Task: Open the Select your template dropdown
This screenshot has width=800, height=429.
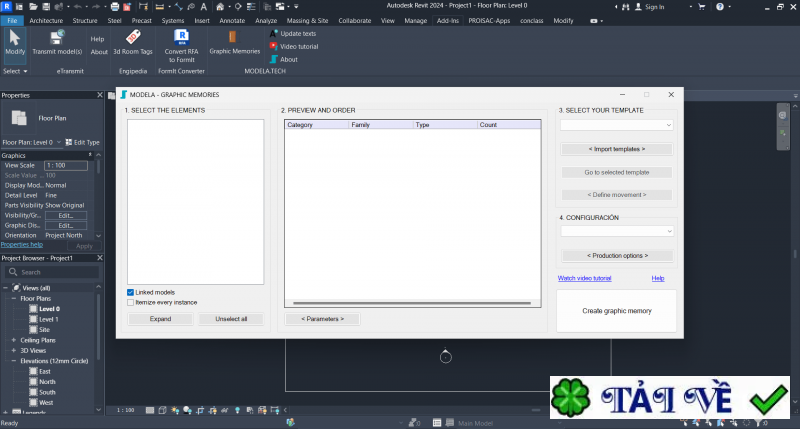Action: 616,125
